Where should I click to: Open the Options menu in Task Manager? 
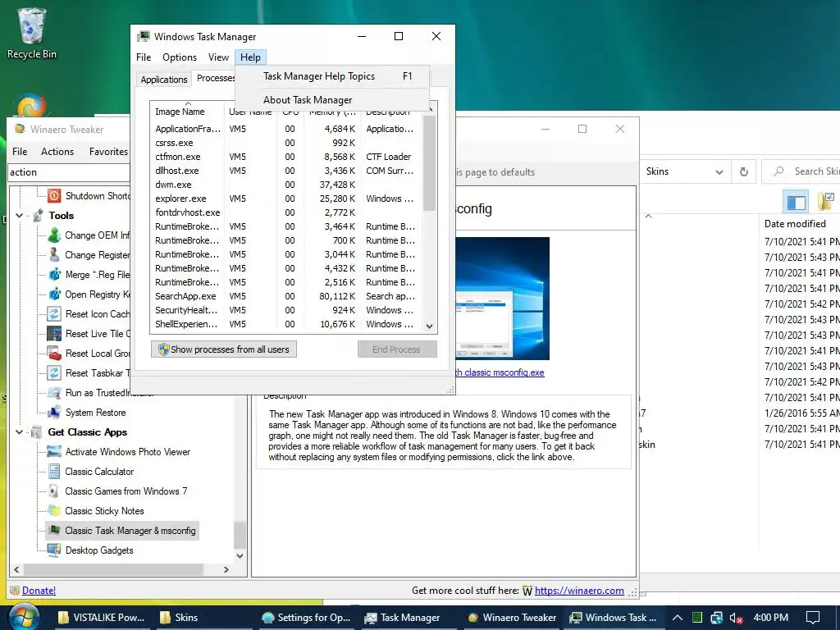click(180, 57)
